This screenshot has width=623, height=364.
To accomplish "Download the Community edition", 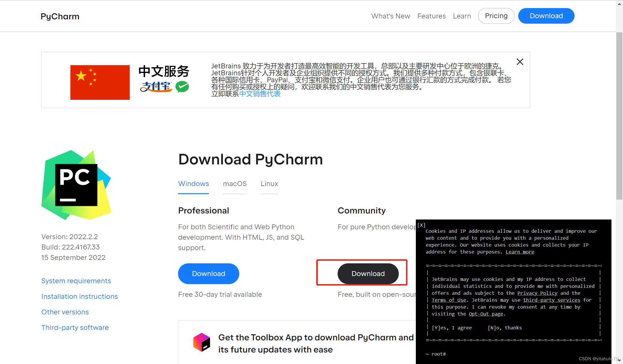I will click(368, 274).
